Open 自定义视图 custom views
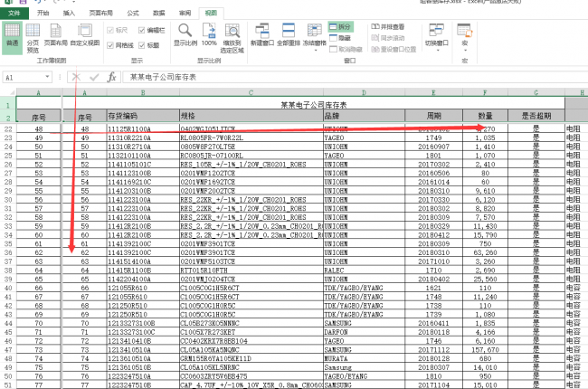The image size is (588, 389). tap(85, 35)
